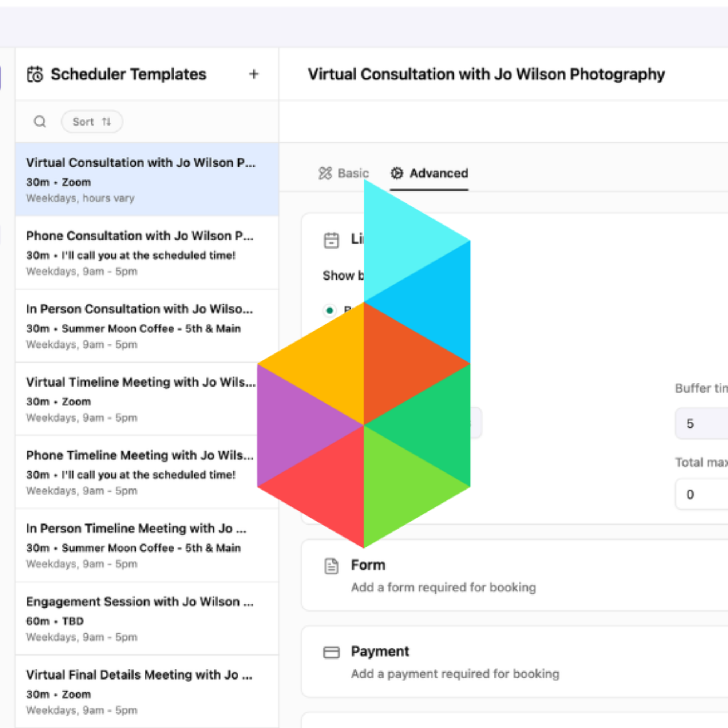Click the plus icon beside Scheduler Templates

pyautogui.click(x=254, y=74)
